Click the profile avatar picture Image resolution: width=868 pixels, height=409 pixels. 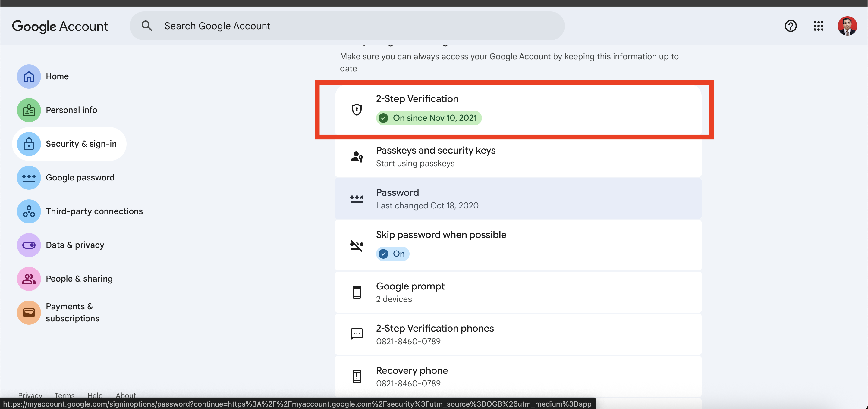(x=847, y=26)
